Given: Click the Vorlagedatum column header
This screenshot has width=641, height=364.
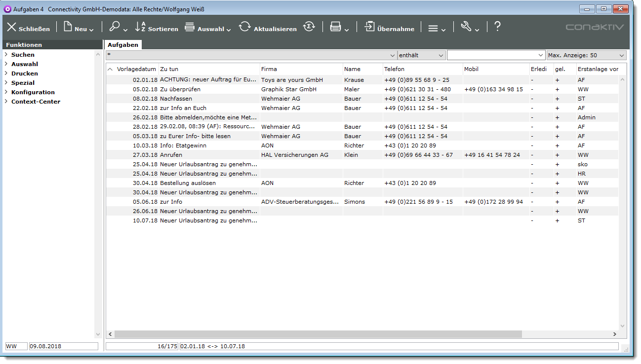Looking at the screenshot, I should [x=136, y=69].
